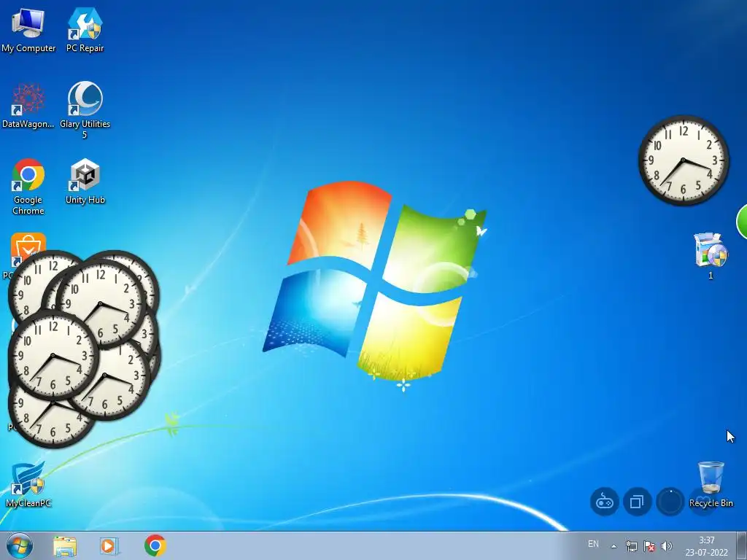The width and height of the screenshot is (747, 560).
Task: Click the overlapping squares overlay button
Action: coord(637,502)
